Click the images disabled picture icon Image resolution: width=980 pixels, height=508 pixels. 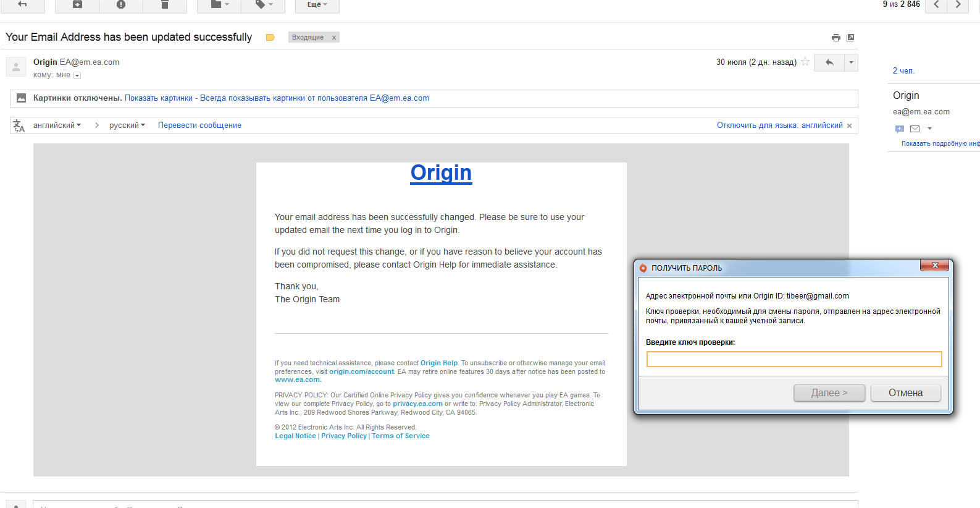22,98
